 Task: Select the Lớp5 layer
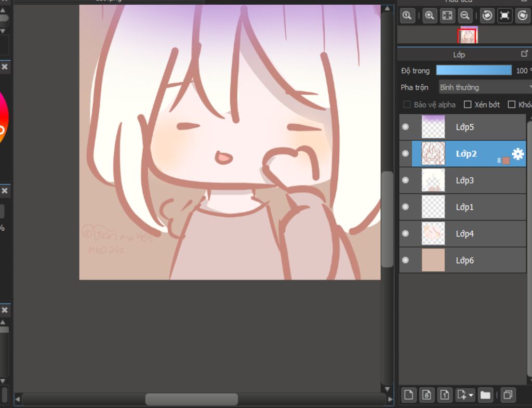point(463,127)
